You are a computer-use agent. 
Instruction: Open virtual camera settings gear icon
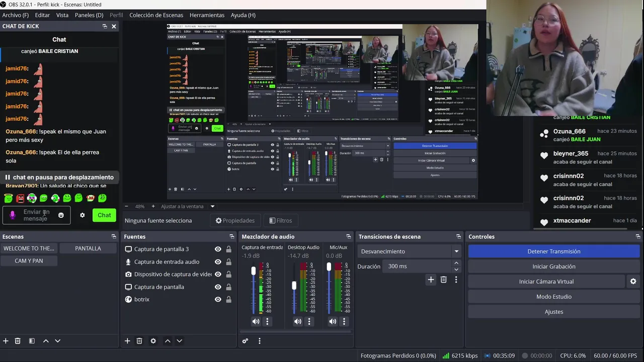tap(633, 282)
